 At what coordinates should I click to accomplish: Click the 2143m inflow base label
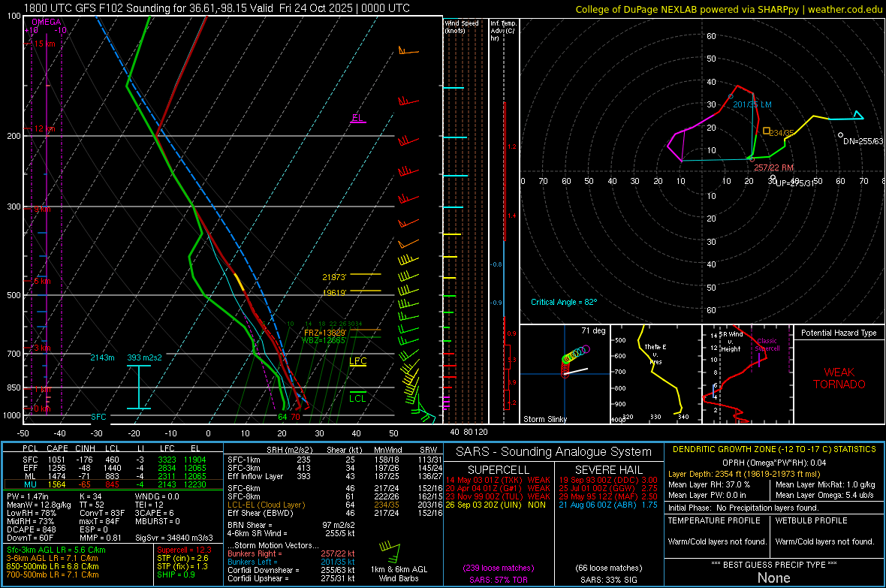102,357
